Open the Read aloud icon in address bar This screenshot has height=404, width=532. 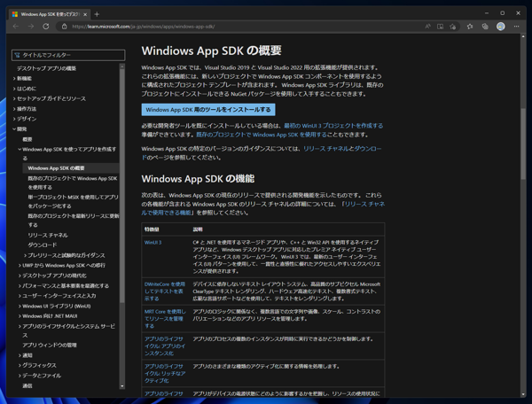tap(427, 27)
